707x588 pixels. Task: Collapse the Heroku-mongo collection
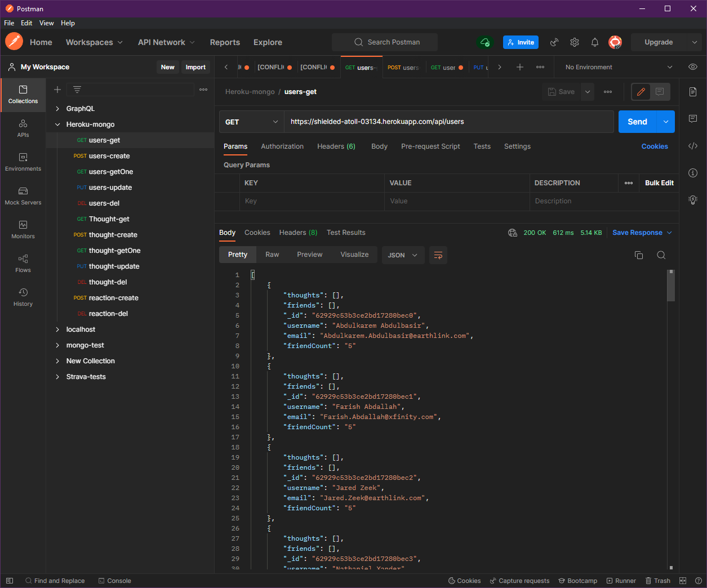pyautogui.click(x=58, y=124)
